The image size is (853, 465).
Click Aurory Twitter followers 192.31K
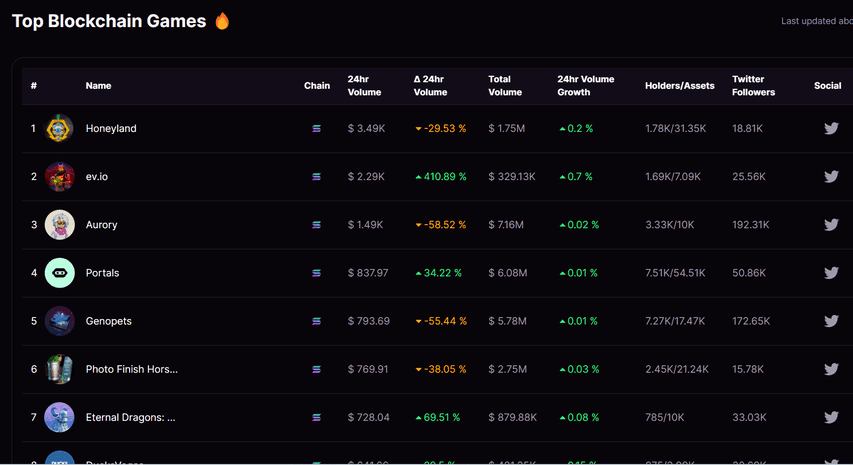point(751,225)
